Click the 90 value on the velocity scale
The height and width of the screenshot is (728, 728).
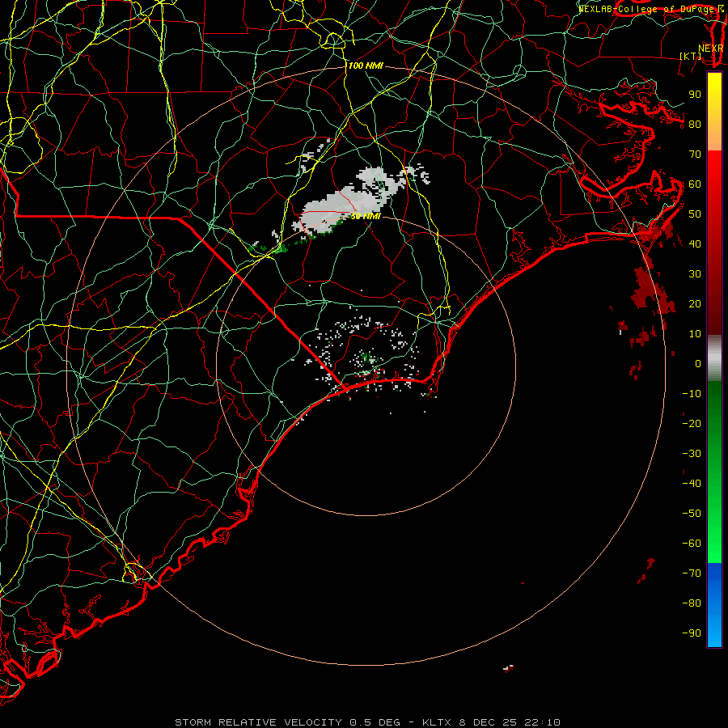coord(695,95)
